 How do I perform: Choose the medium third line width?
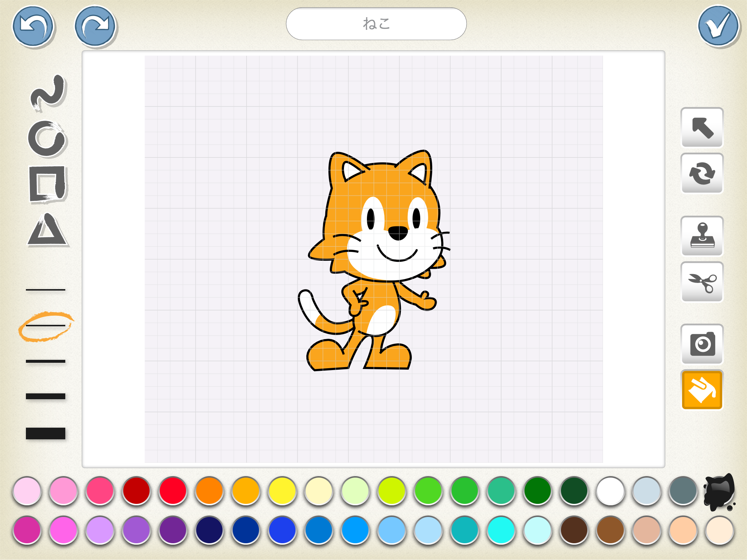pos(46,361)
